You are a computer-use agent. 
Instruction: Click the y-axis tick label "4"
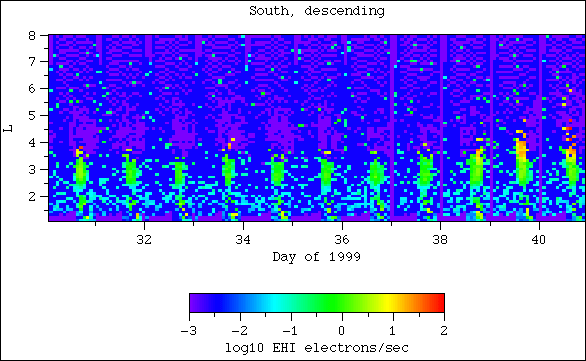[x=32, y=142]
